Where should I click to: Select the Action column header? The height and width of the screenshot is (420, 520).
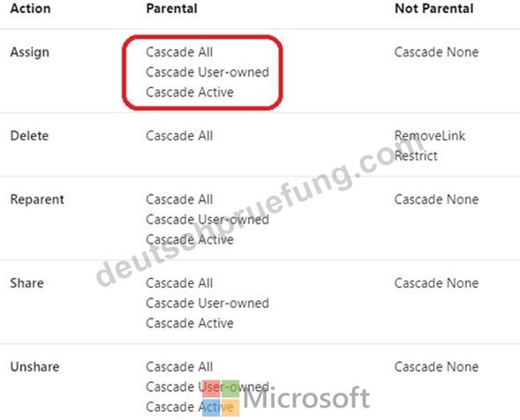pyautogui.click(x=31, y=9)
